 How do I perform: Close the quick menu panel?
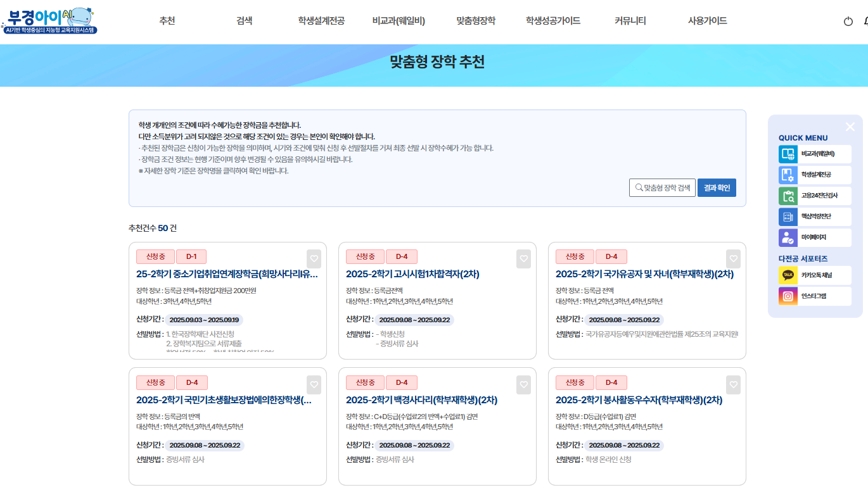click(850, 127)
